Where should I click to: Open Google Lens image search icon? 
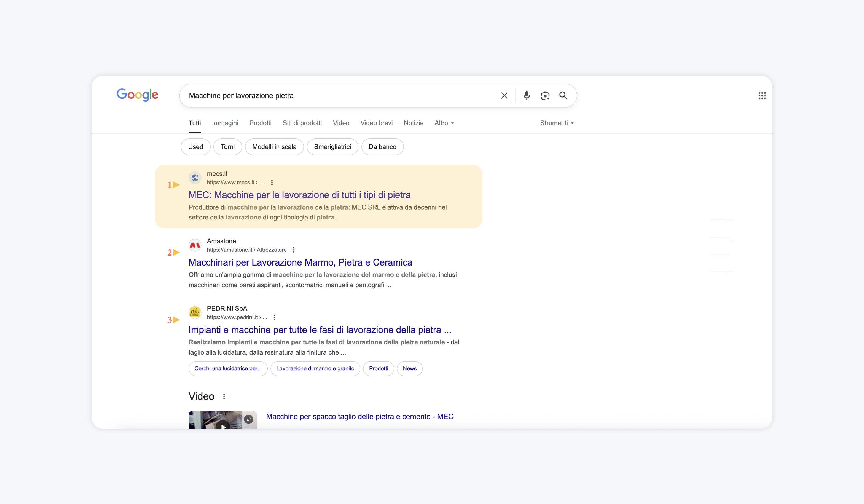[x=545, y=96]
